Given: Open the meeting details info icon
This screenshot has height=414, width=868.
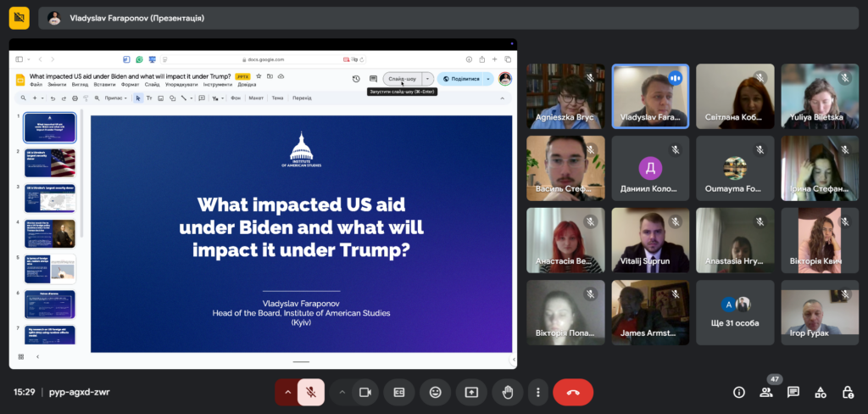Looking at the screenshot, I should (x=739, y=392).
